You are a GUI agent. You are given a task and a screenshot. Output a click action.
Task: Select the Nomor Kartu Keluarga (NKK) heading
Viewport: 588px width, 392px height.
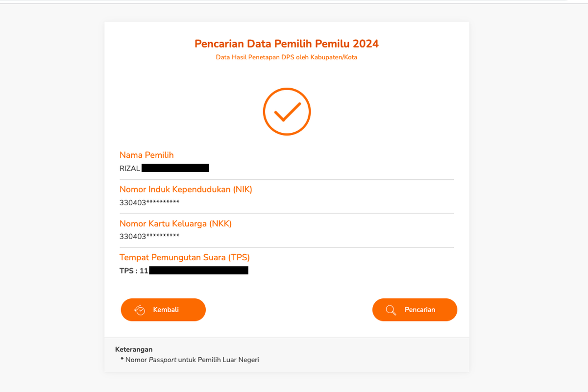[176, 223]
